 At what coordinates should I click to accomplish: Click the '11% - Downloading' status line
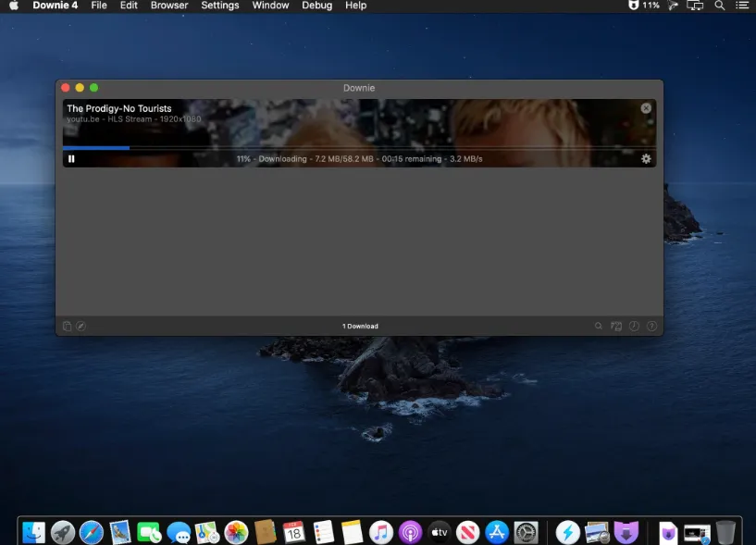point(359,158)
